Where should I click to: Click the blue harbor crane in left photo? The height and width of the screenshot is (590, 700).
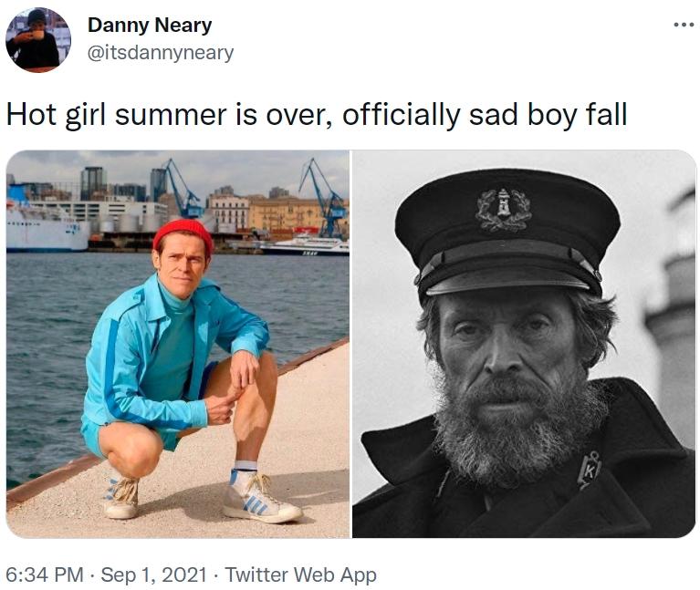click(x=325, y=196)
